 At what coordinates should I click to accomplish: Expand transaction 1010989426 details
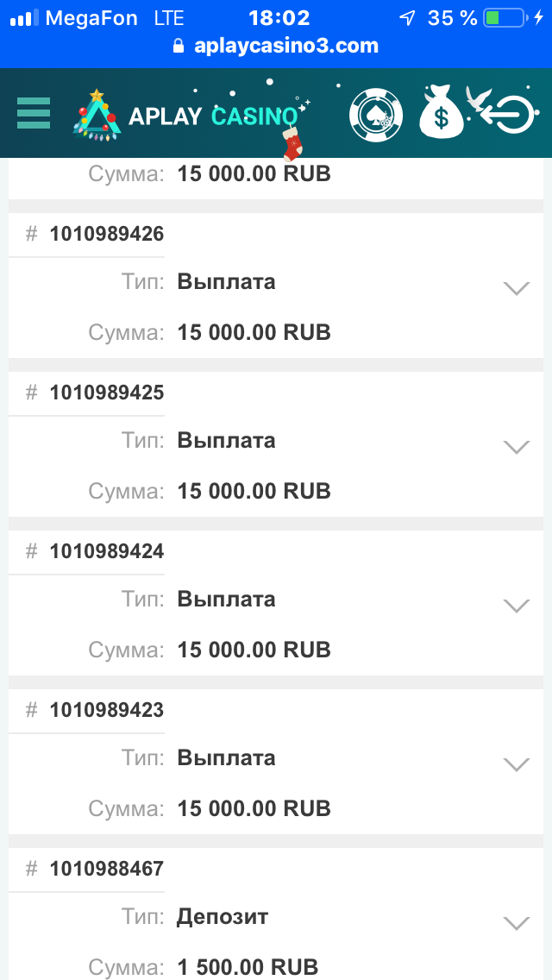tap(516, 288)
